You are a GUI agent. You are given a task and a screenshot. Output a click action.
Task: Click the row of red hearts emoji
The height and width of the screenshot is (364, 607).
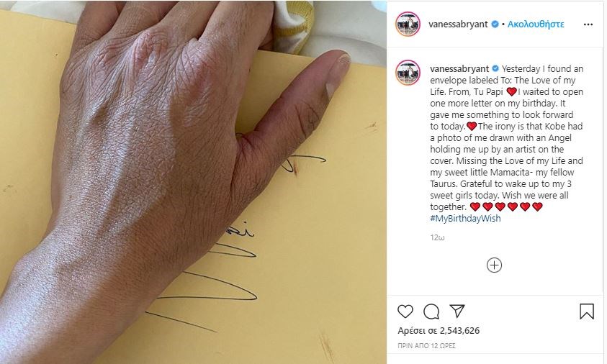point(506,206)
